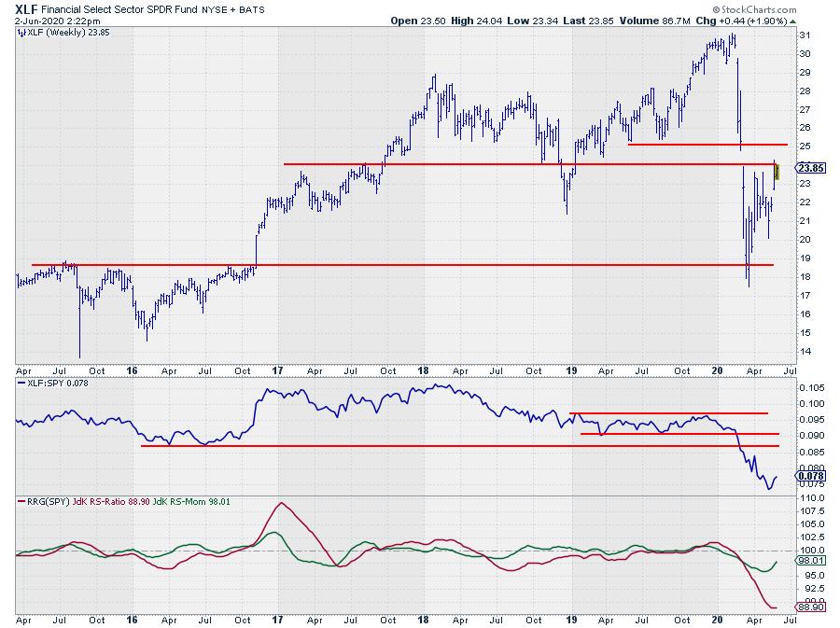Click the 'Financial Select Sector SPDR Fund' name

coord(119,9)
